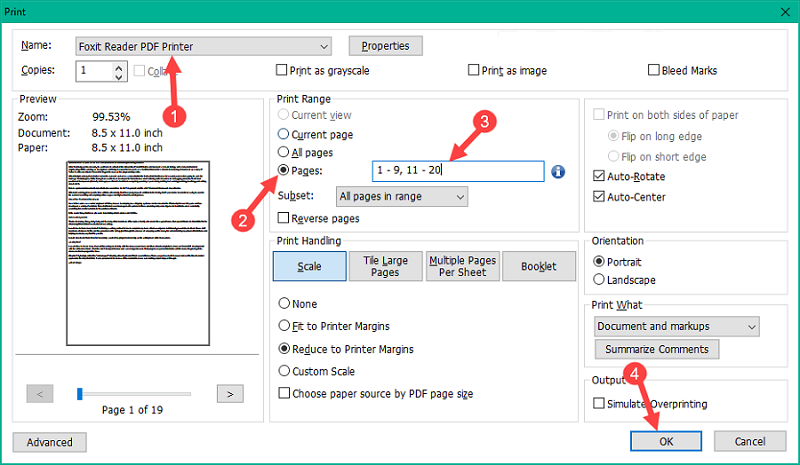Click the previous page arrow in preview

[x=39, y=393]
